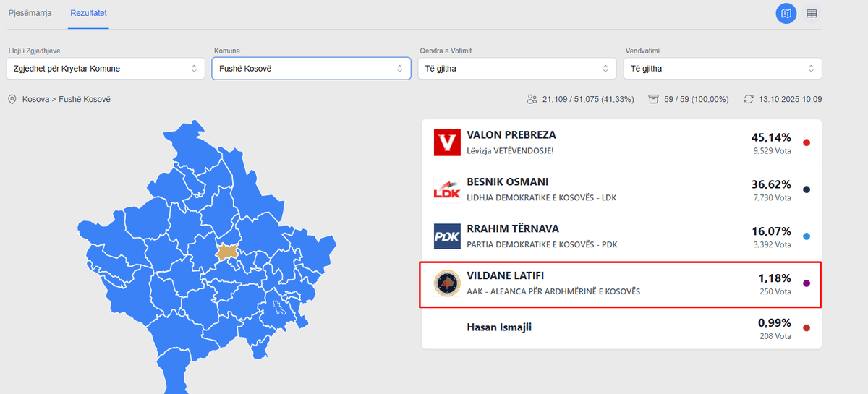The width and height of the screenshot is (868, 394).
Task: Click the refresh icon next to timestamp
Action: (x=749, y=99)
